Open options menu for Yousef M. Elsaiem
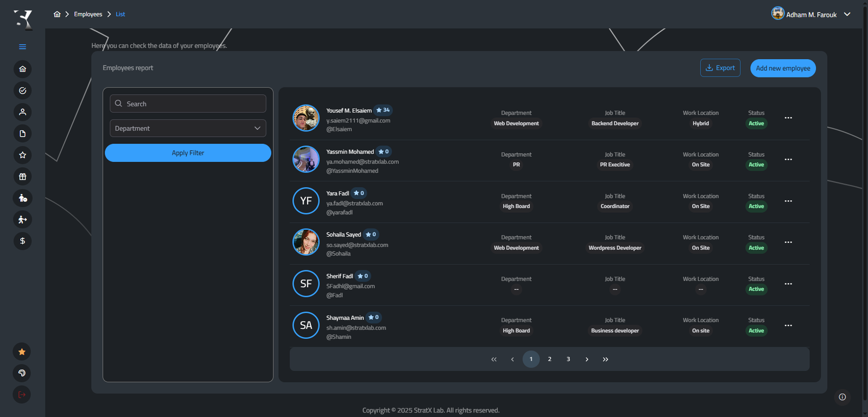This screenshot has height=417, width=868. pos(788,118)
